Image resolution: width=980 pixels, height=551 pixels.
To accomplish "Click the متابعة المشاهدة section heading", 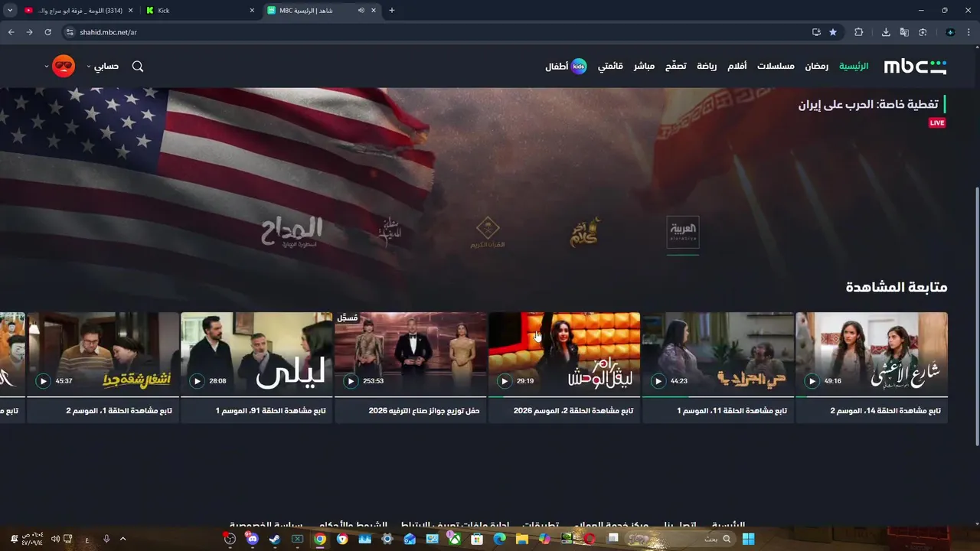I will pyautogui.click(x=897, y=287).
